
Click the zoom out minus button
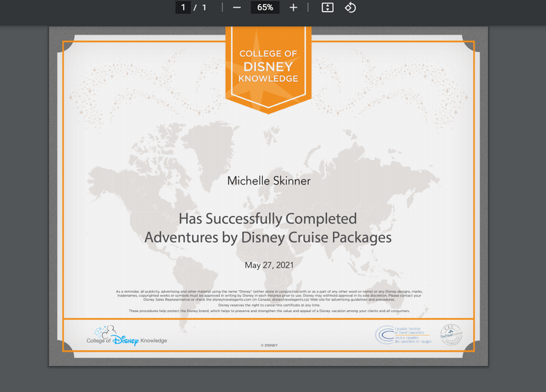click(x=237, y=8)
